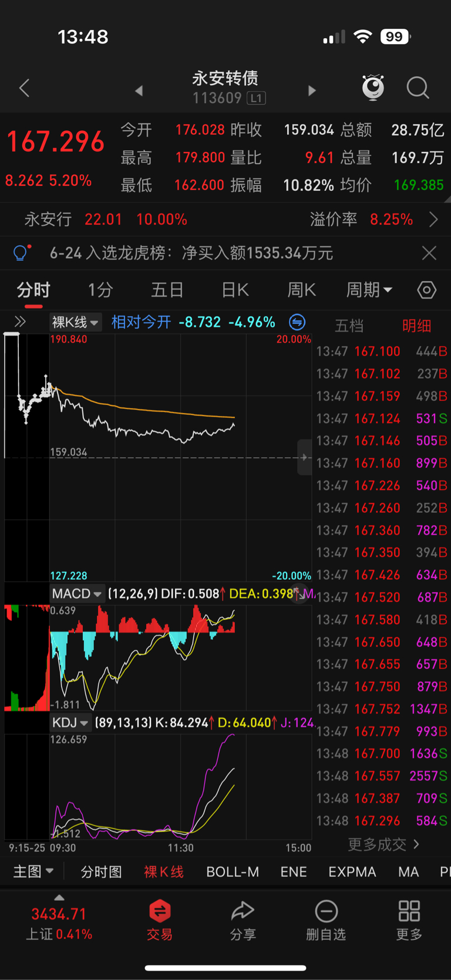Tap the 交易 trade icon
451x980 pixels.
pos(160,919)
